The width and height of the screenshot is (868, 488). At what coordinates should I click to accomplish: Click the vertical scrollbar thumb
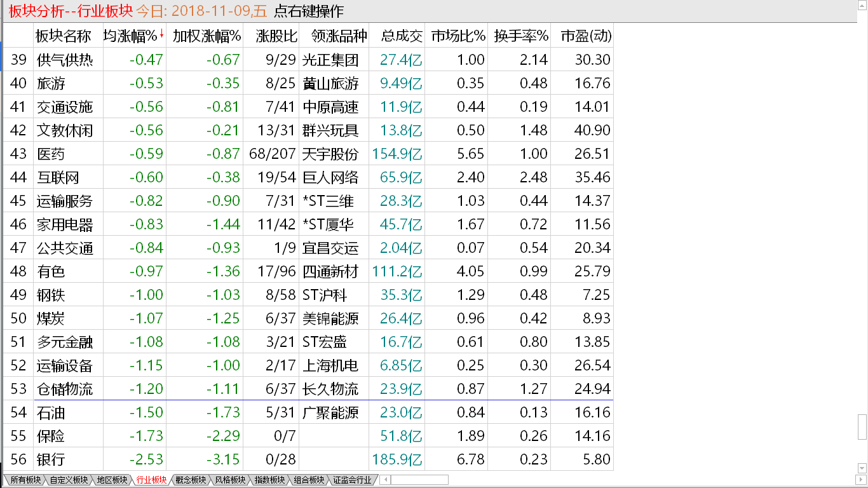pos(862,427)
